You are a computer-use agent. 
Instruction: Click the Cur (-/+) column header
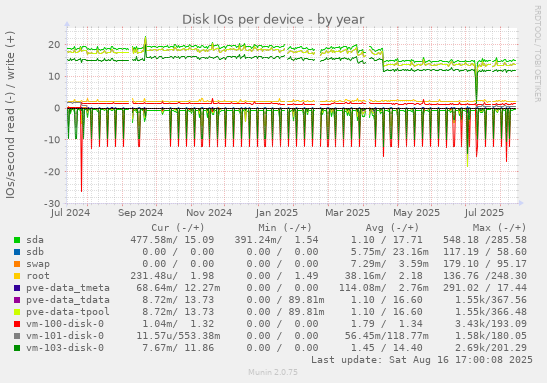pyautogui.click(x=178, y=228)
